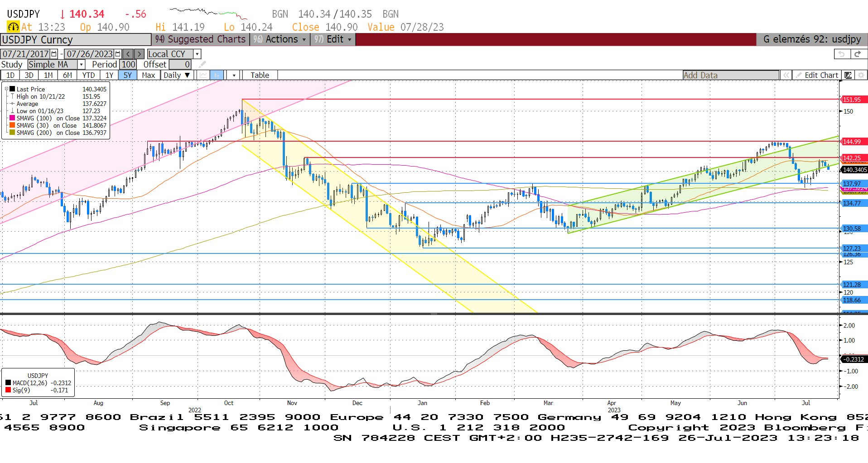
Task: Select the 1D time range tab
Action: (x=10, y=75)
